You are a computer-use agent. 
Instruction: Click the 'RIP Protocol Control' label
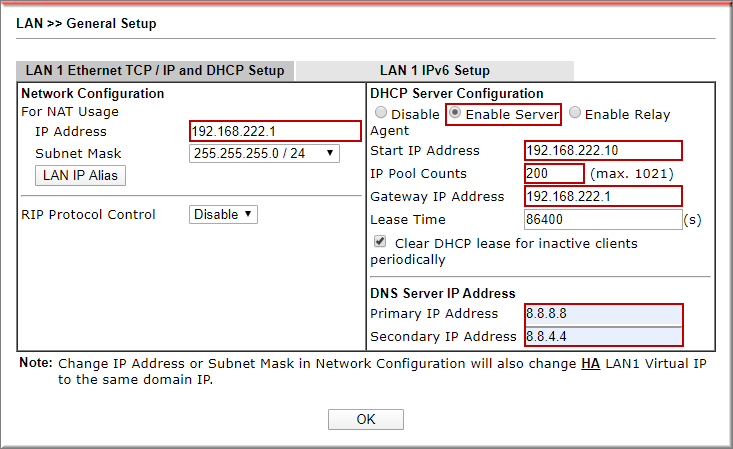88,215
